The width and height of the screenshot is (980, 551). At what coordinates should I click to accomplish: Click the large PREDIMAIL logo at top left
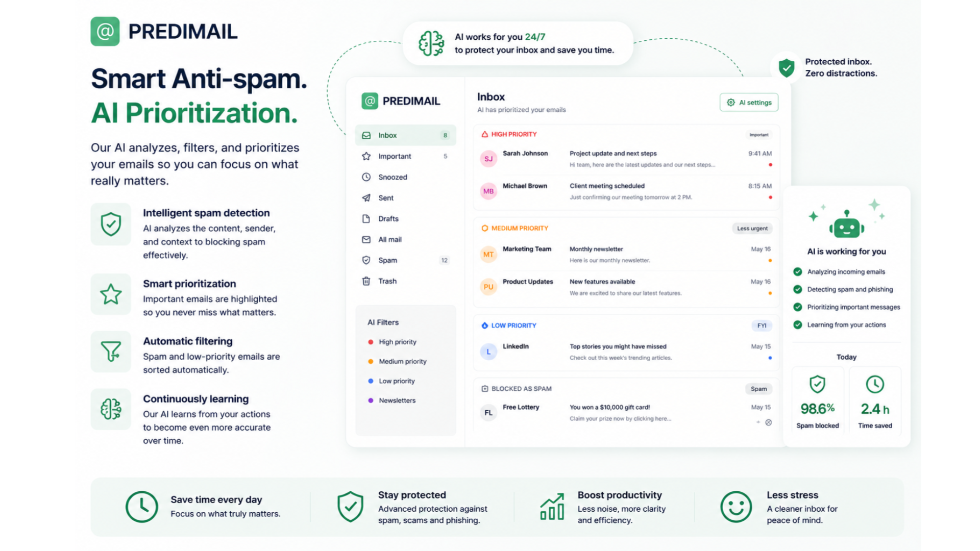click(x=164, y=32)
